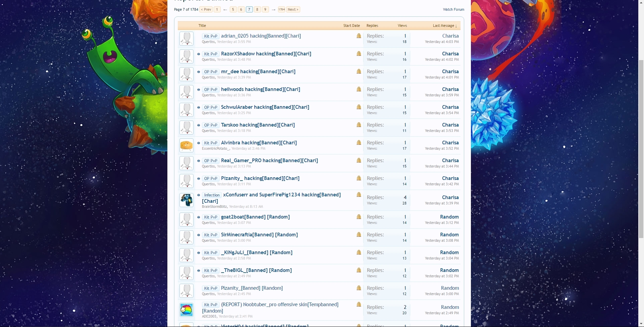The image size is (644, 327).
Task: Click avatar beside _TheBiGL_ thread
Action: pyautogui.click(x=186, y=273)
